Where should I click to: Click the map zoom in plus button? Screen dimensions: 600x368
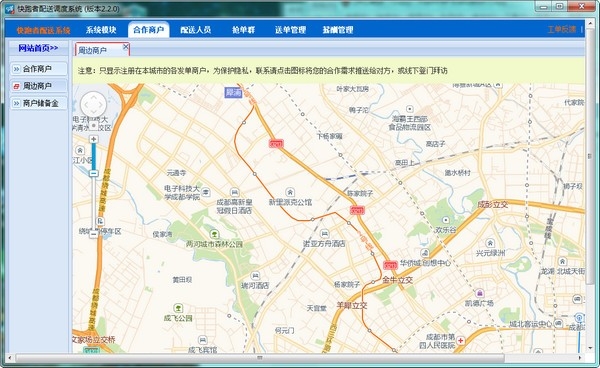94,139
